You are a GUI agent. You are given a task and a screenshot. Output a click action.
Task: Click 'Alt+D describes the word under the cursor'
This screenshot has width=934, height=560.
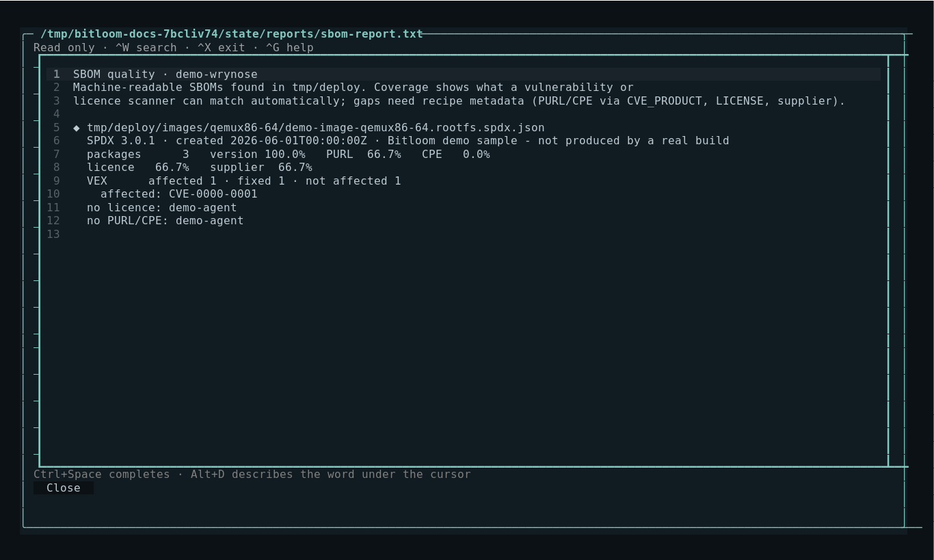pyautogui.click(x=331, y=474)
